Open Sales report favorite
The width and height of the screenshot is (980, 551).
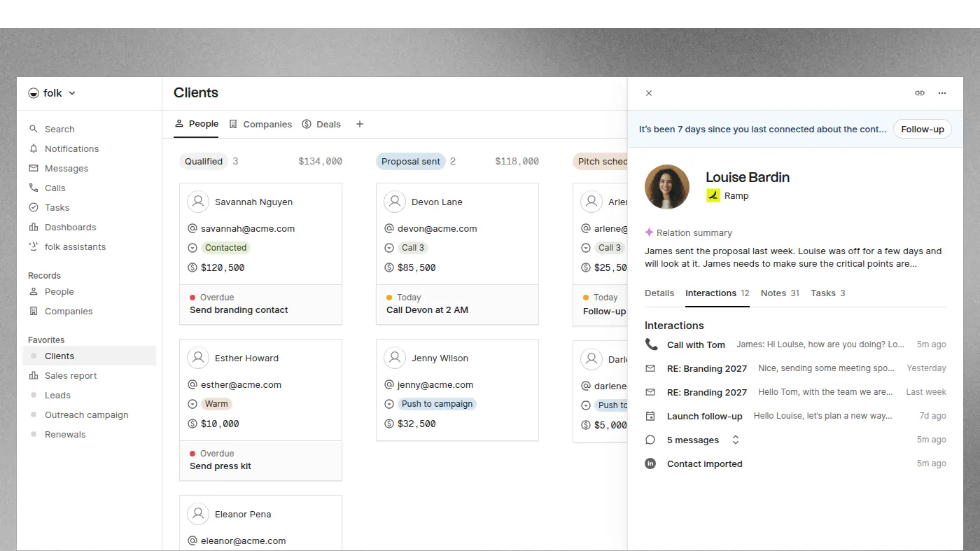tap(89, 375)
